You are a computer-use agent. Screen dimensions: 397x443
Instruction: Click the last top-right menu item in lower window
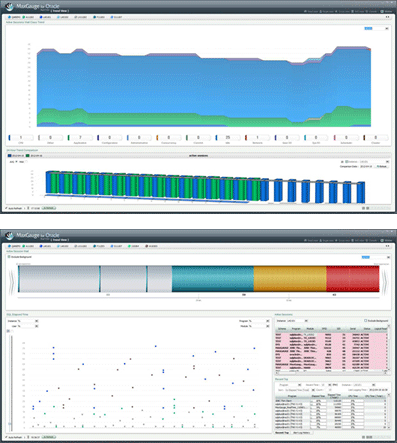[387, 240]
